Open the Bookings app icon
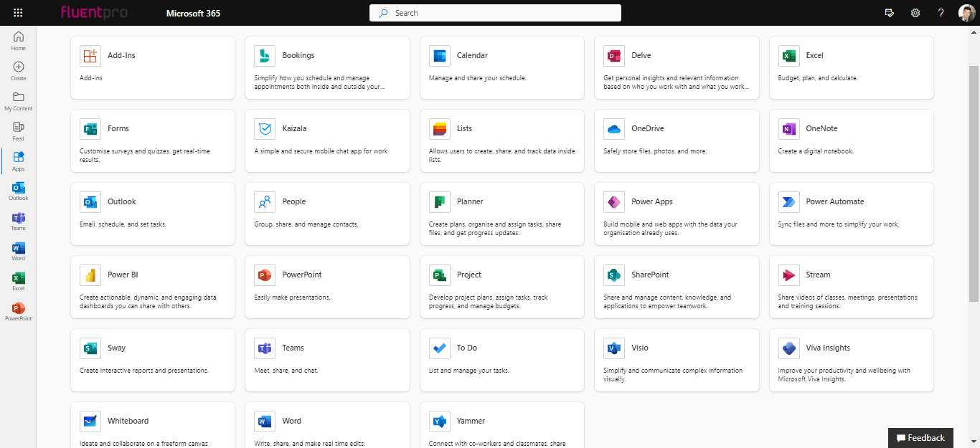The width and height of the screenshot is (980, 448). [265, 56]
